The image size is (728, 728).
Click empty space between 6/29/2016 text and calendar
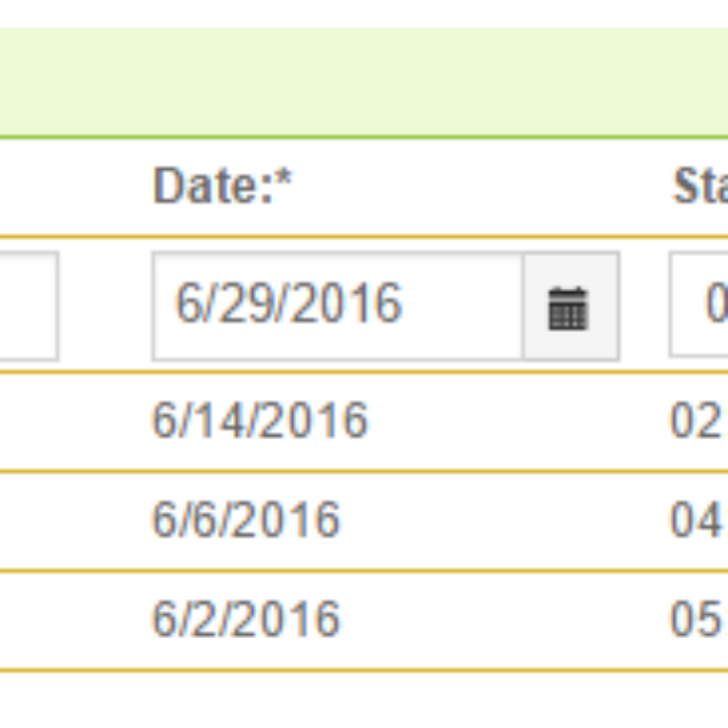462,307
